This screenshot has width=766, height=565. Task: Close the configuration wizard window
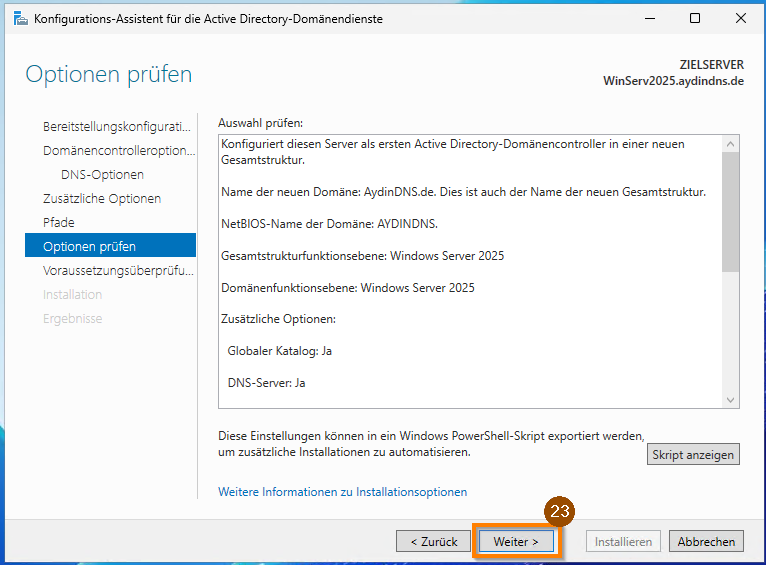741,19
